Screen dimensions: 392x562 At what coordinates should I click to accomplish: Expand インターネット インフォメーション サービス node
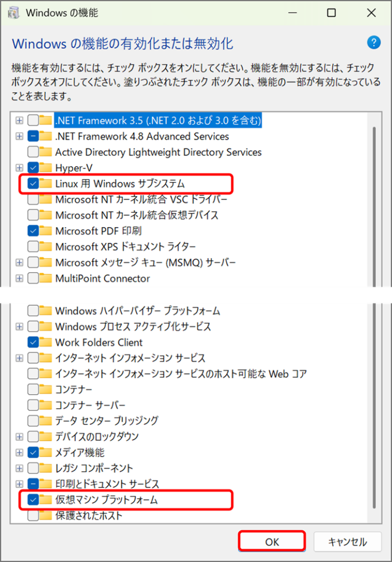point(20,358)
